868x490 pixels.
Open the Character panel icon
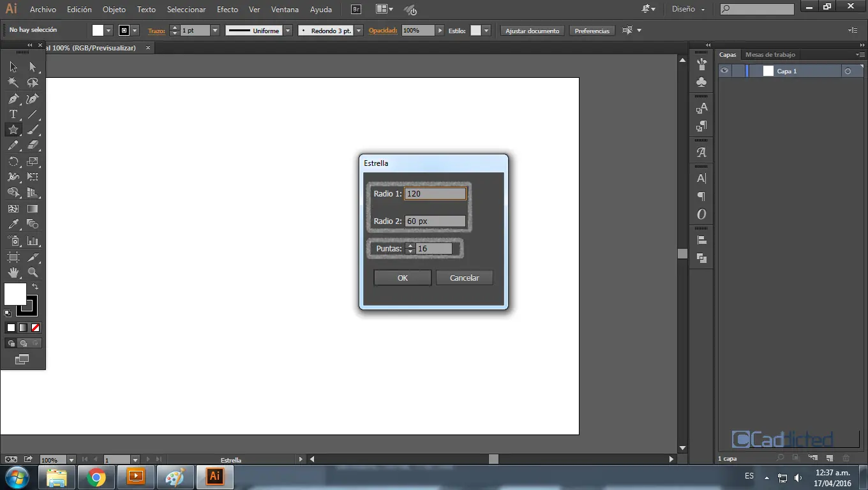pyautogui.click(x=701, y=179)
